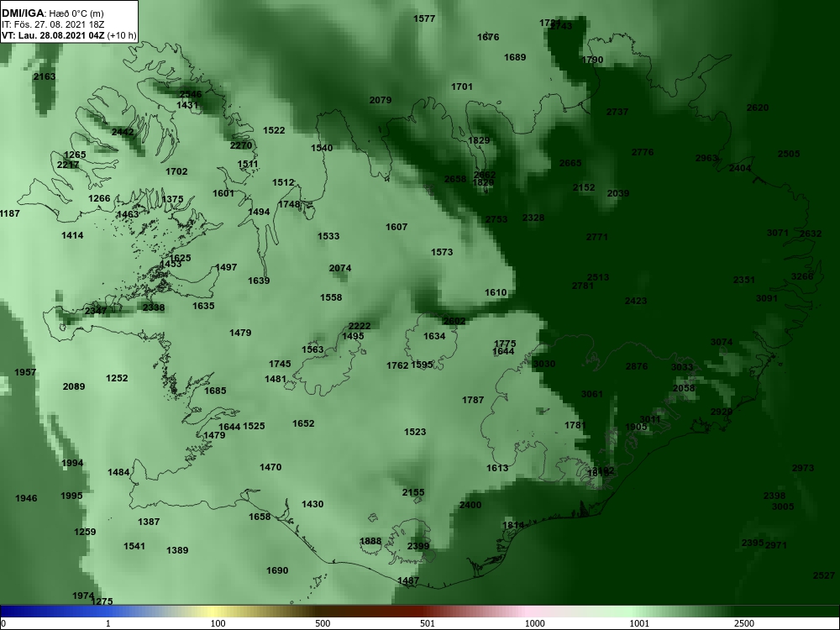
Task: Select the value 2776
Action: pos(643,152)
